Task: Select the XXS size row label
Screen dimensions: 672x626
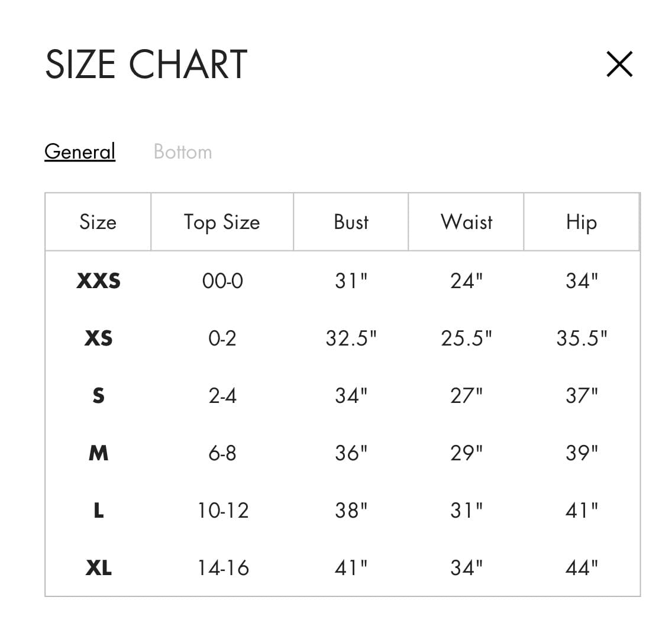Action: [98, 280]
